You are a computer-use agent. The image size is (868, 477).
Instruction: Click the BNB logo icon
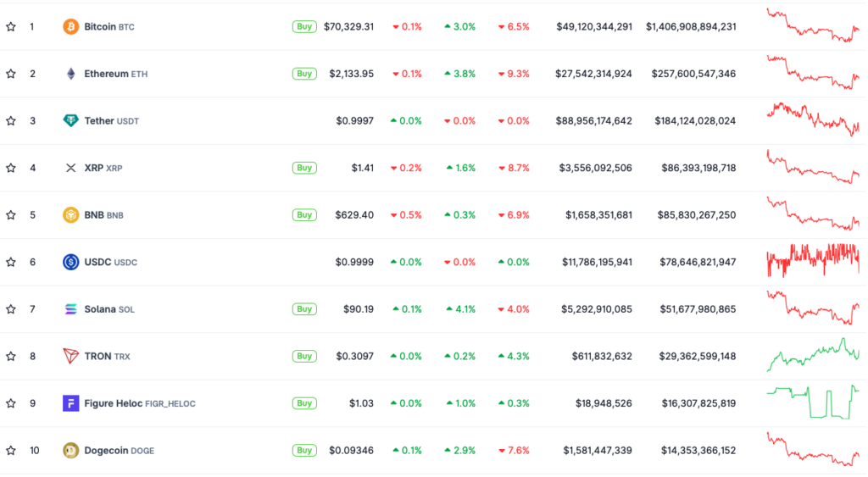71,214
